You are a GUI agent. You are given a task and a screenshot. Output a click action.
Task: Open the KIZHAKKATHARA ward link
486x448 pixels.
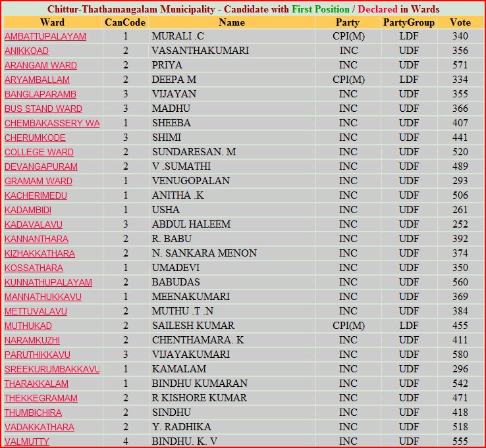pyautogui.click(x=40, y=253)
